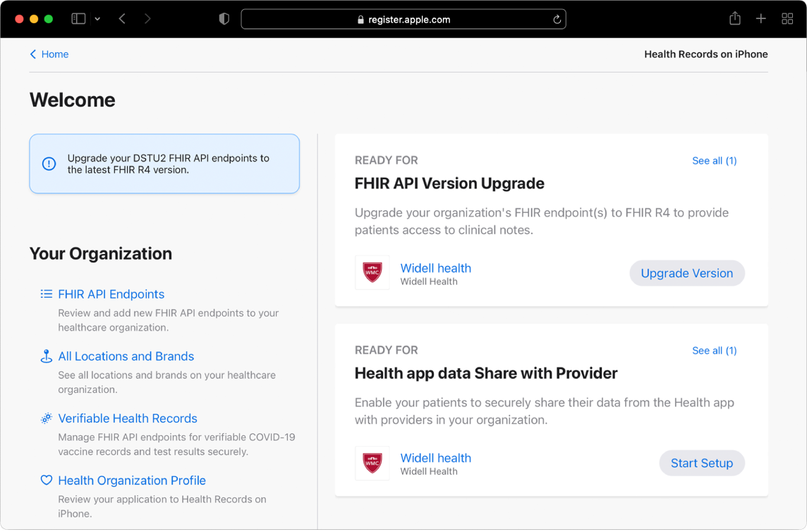Navigate back using the back arrow
The width and height of the screenshot is (807, 532).
[121, 18]
